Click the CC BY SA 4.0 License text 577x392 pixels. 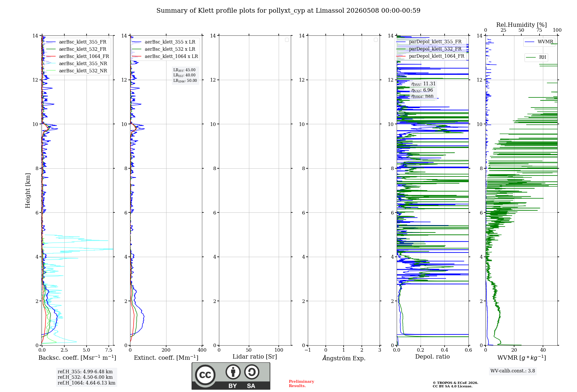pos(452,386)
